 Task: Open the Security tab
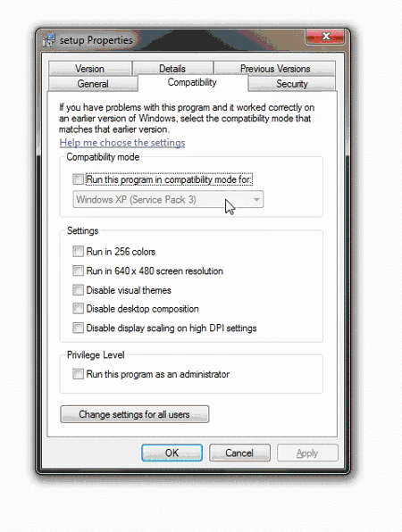point(291,84)
